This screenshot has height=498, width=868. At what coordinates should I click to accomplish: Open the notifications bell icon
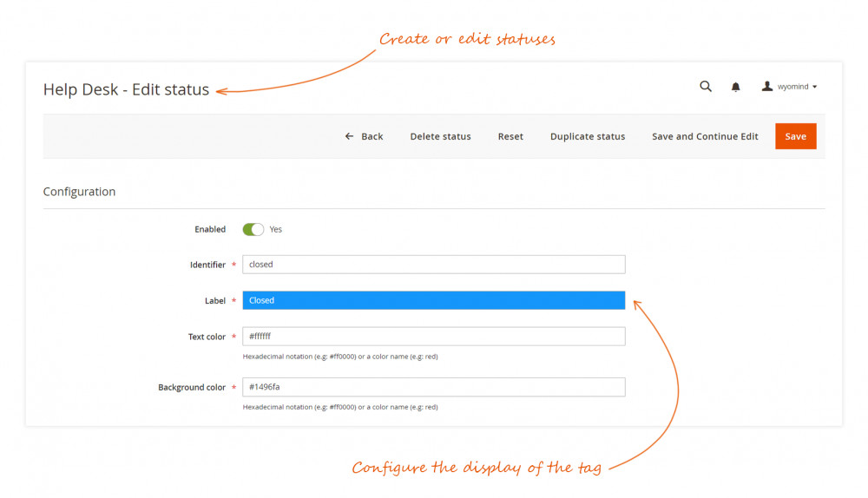pos(736,87)
